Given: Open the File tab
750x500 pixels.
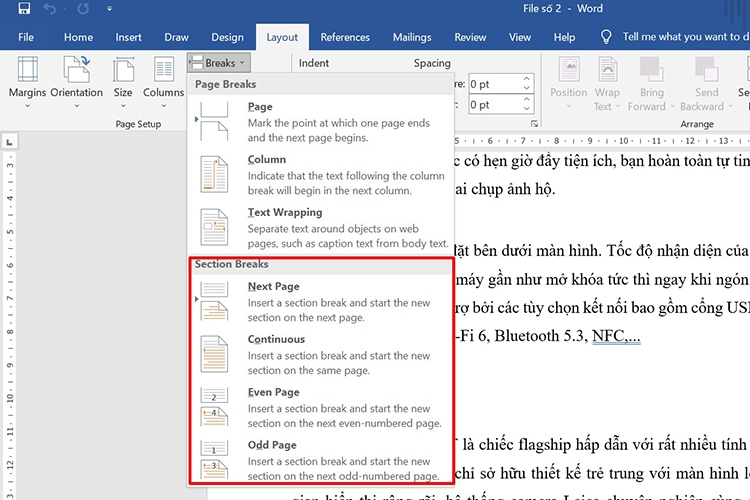Looking at the screenshot, I should coord(26,37).
